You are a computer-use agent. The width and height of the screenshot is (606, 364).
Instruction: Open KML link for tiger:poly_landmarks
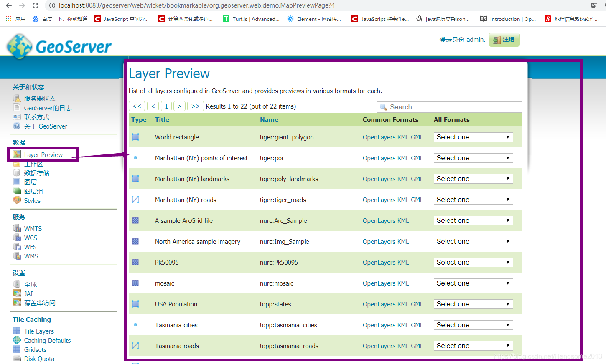coord(403,179)
